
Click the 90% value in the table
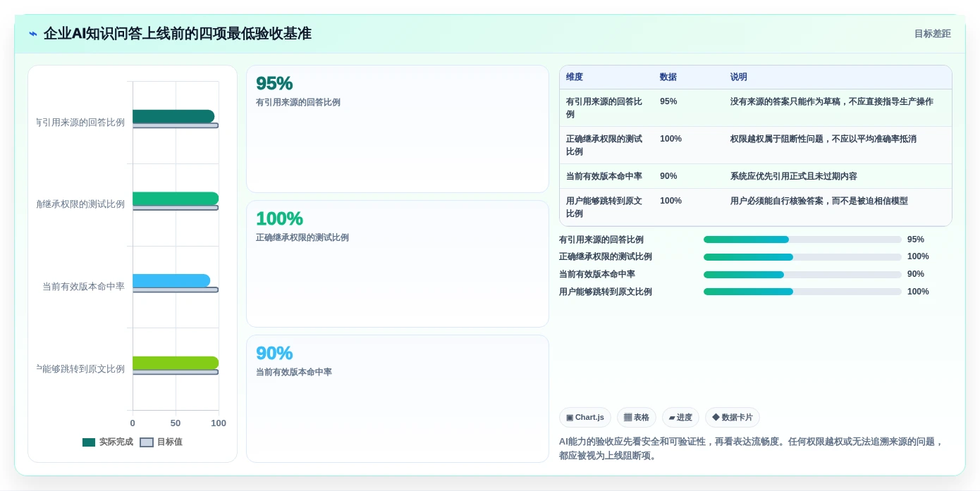[x=668, y=176]
